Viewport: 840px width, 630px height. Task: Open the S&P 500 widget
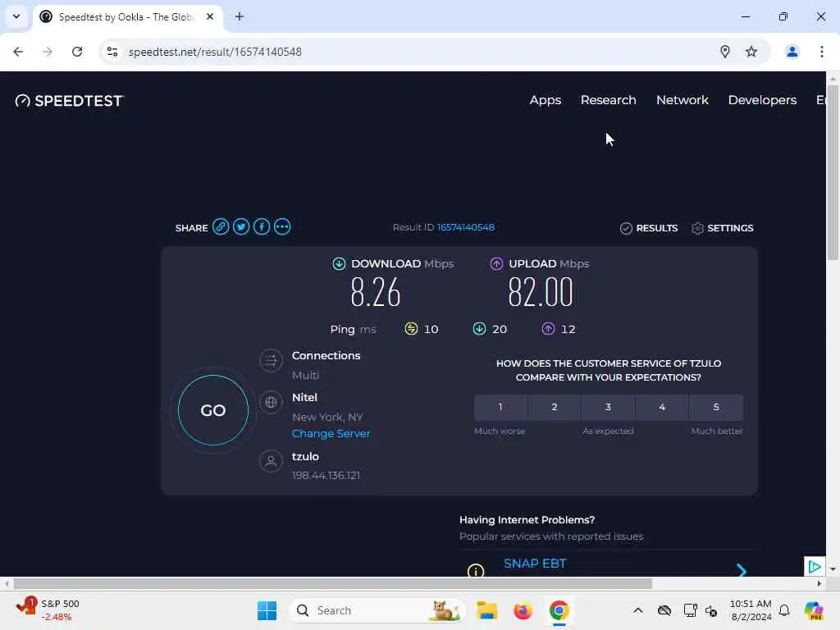[48, 610]
